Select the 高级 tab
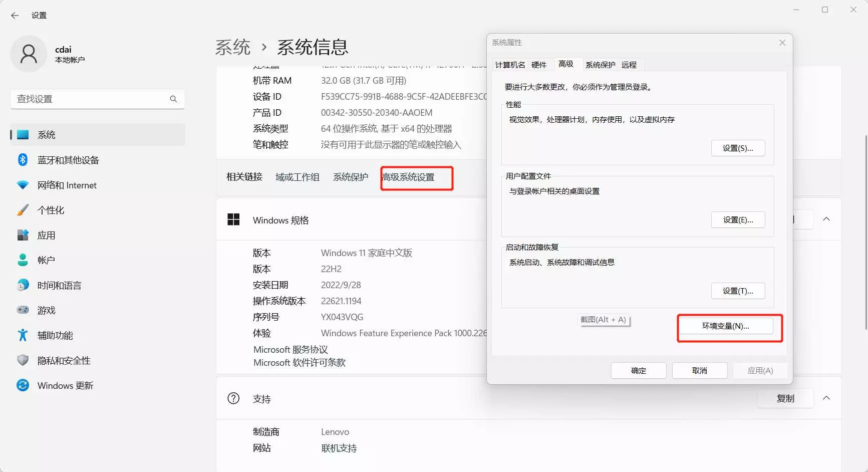 pos(566,64)
